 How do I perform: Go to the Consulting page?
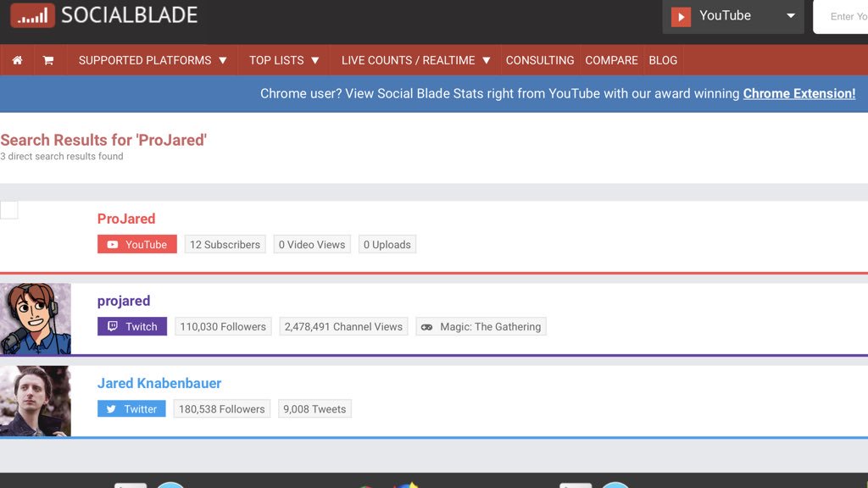540,60
